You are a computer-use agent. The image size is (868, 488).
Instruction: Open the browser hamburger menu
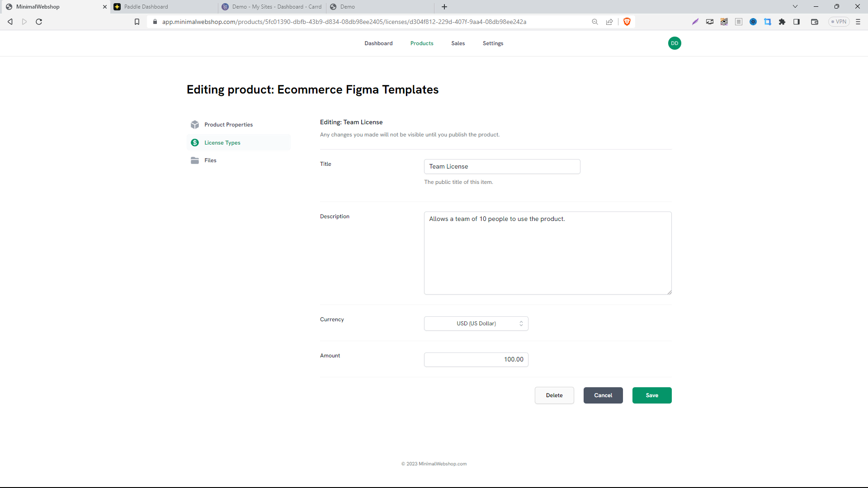point(858,22)
